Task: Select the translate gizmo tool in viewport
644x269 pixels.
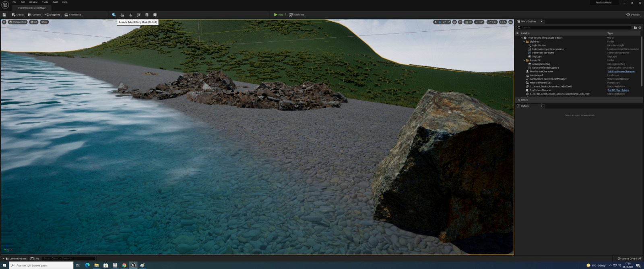Action: click(440, 22)
